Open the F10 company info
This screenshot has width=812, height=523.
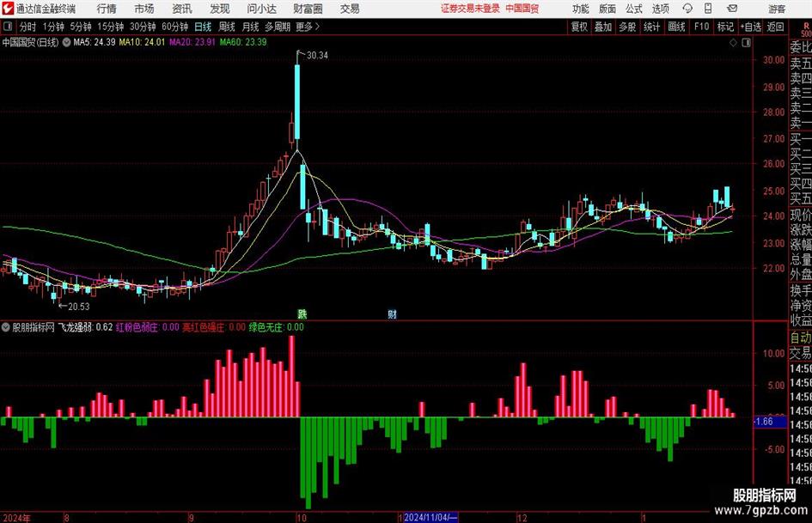tap(702, 27)
